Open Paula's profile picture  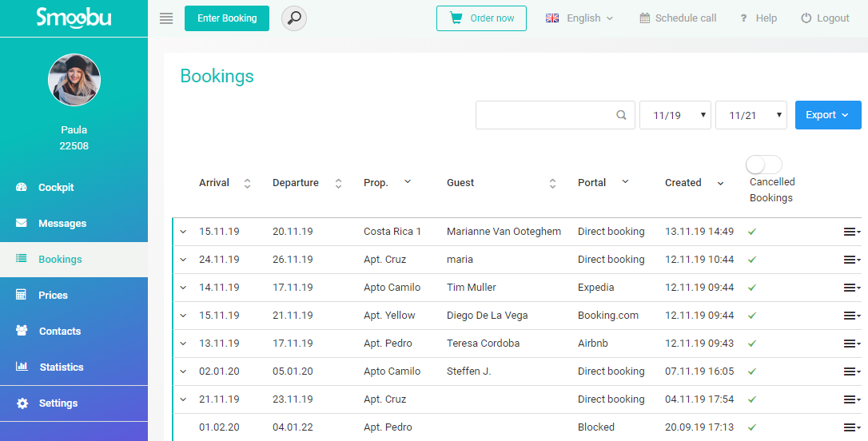tap(74, 80)
